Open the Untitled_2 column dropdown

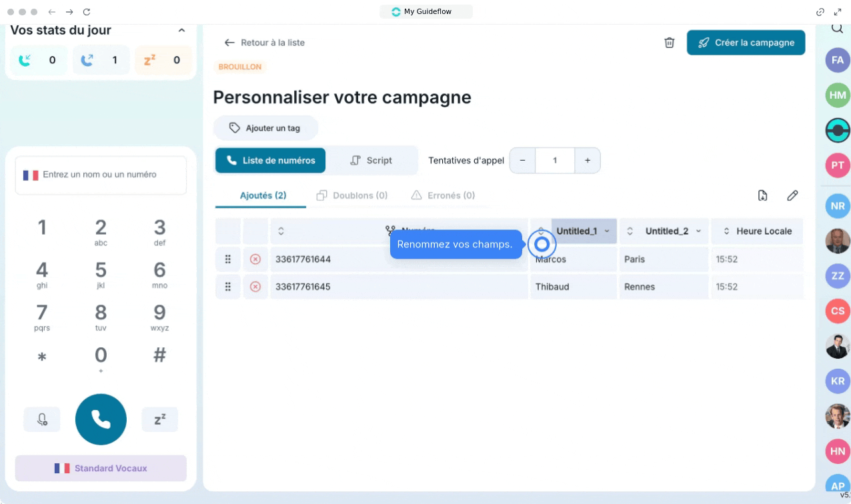coord(698,231)
